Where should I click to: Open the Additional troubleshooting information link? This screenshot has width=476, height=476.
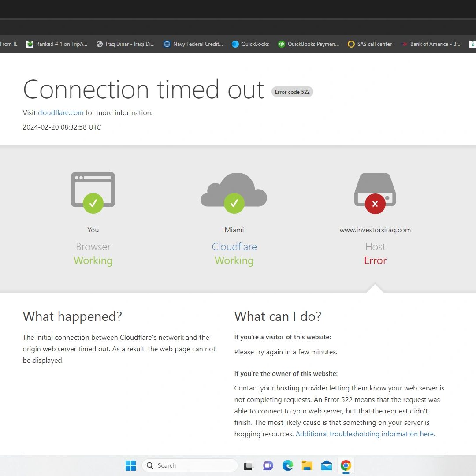pos(365,434)
